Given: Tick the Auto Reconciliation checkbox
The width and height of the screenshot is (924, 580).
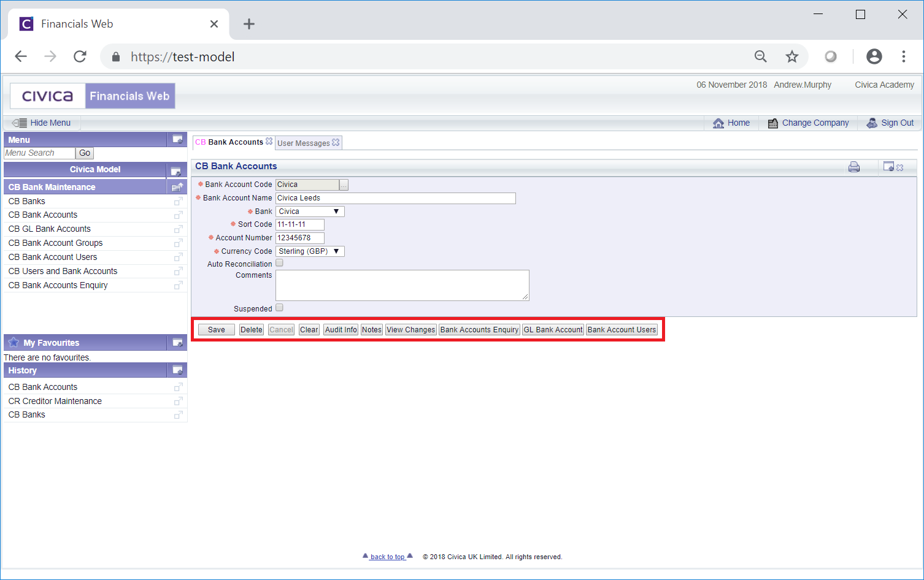Looking at the screenshot, I should pyautogui.click(x=279, y=263).
